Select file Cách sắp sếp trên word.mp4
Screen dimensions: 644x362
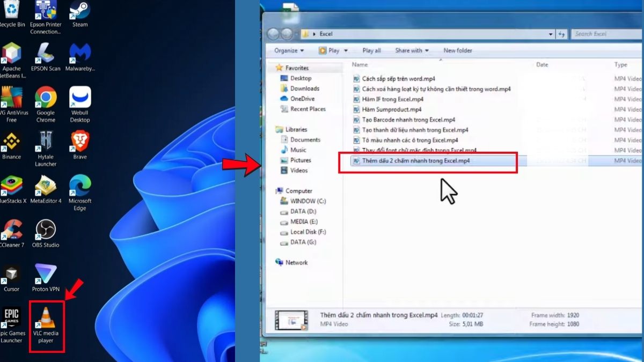[x=394, y=79]
